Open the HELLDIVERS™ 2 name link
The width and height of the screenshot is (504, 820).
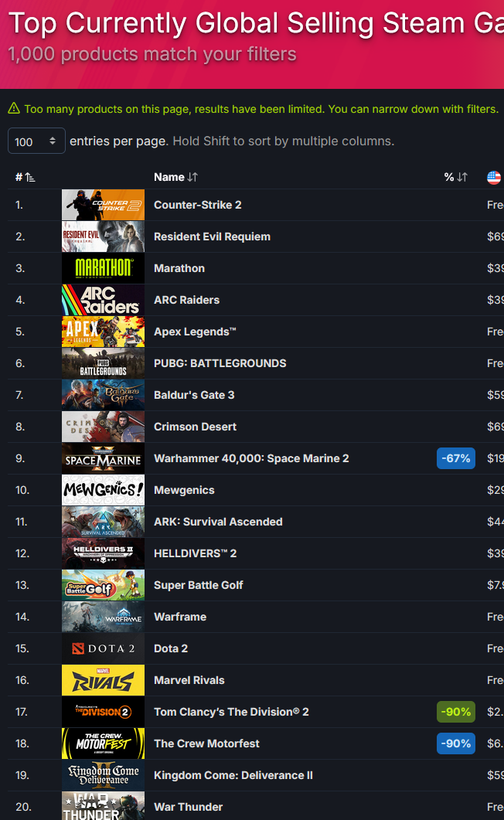195,553
